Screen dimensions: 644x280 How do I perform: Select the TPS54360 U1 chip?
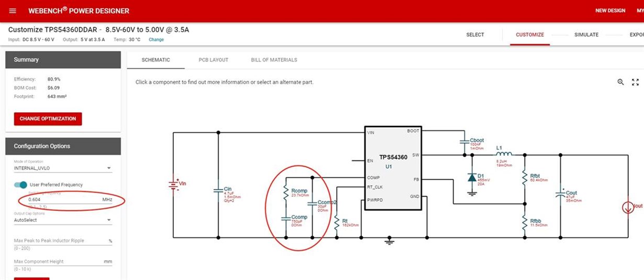click(393, 168)
